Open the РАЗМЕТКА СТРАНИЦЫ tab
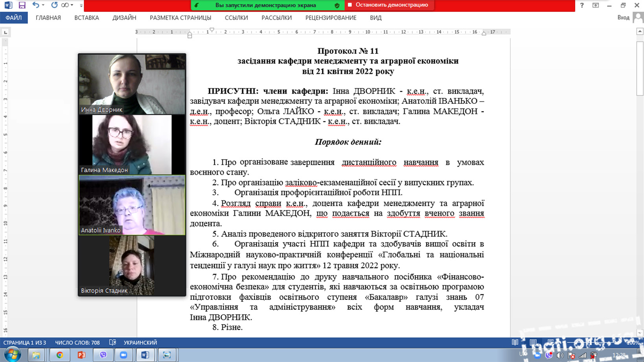This screenshot has height=362, width=644. (180, 18)
